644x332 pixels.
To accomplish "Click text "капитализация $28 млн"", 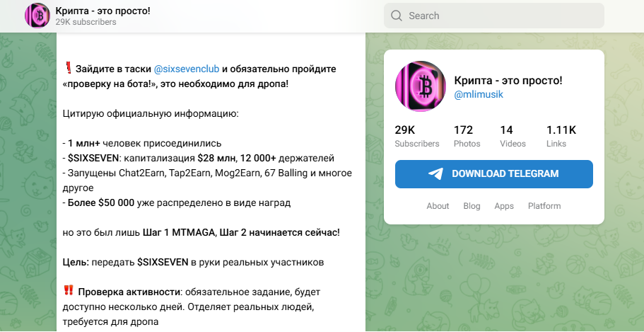I will 180,159.
